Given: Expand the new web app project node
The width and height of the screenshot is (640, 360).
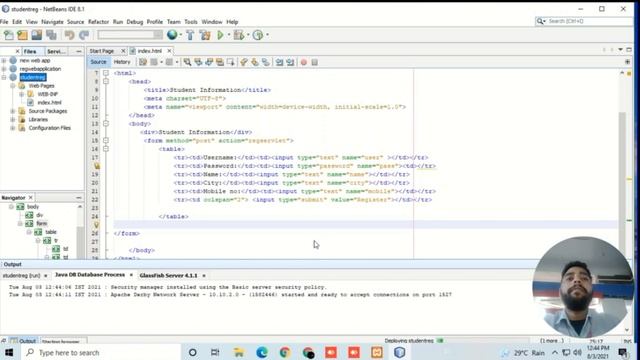Looking at the screenshot, I should pos(4,60).
